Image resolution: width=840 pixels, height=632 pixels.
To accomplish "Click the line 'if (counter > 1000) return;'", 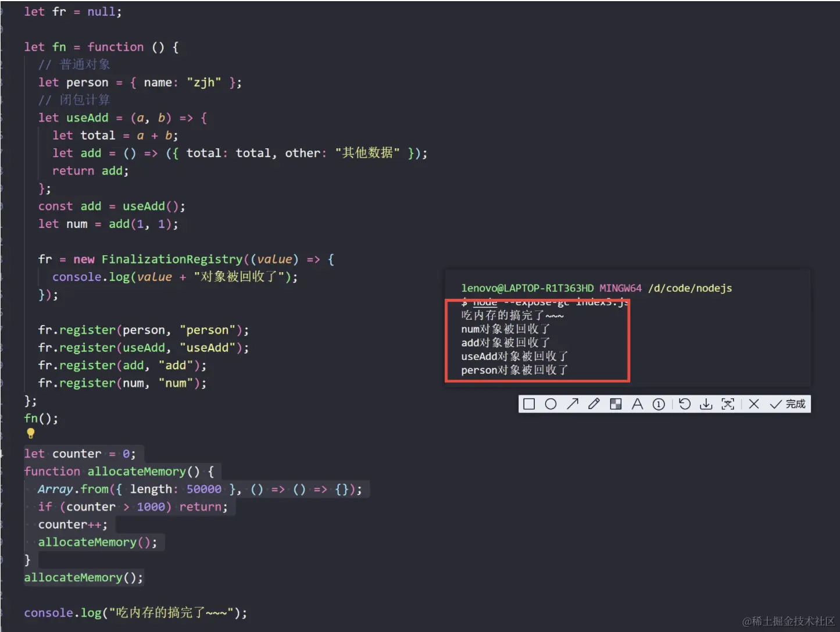I will pos(133,507).
